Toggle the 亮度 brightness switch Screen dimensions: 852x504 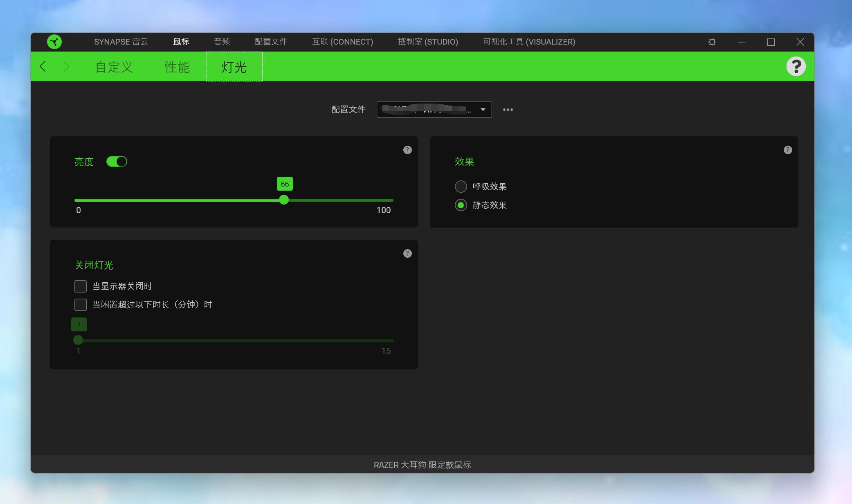pos(117,162)
